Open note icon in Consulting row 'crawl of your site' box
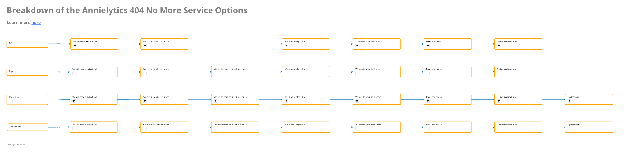 [x=145, y=101]
